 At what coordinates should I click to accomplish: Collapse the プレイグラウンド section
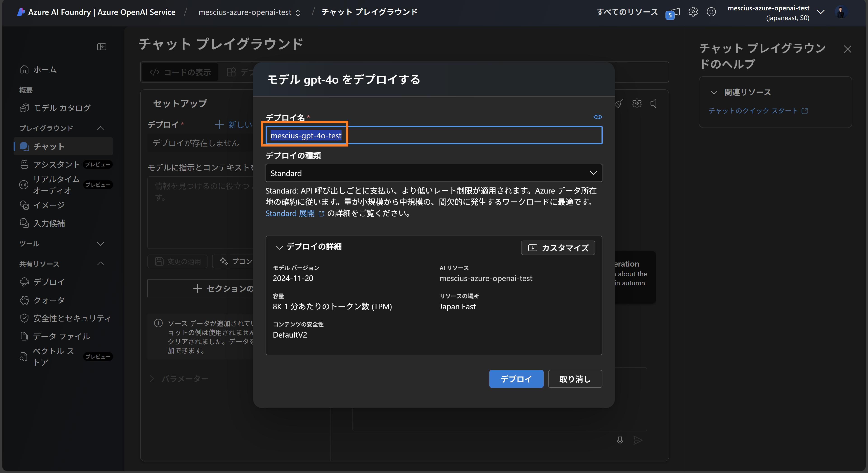100,128
